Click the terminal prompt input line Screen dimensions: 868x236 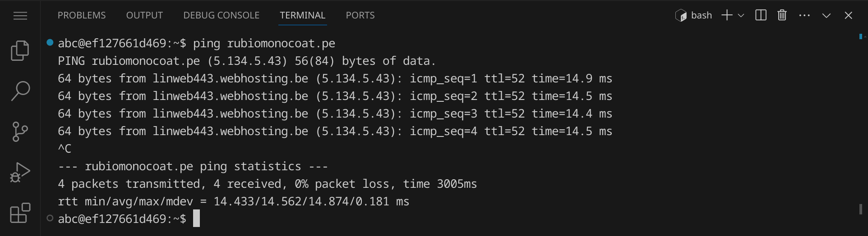click(197, 219)
